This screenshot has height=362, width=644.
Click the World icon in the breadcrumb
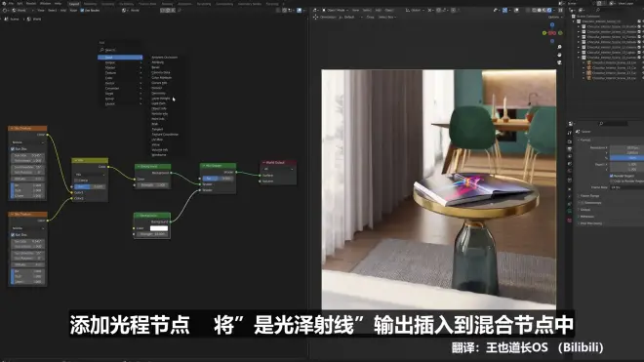pos(28,19)
